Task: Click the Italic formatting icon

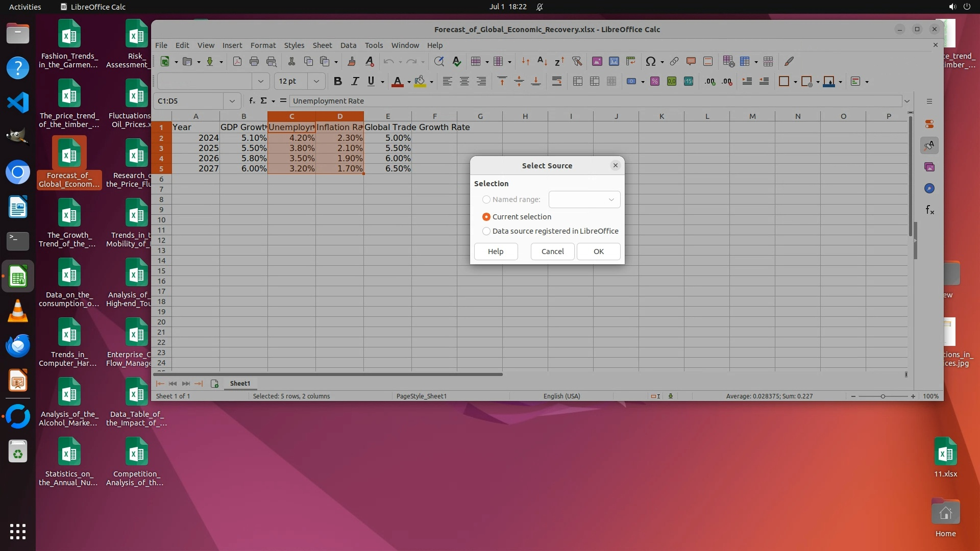Action: tap(355, 81)
